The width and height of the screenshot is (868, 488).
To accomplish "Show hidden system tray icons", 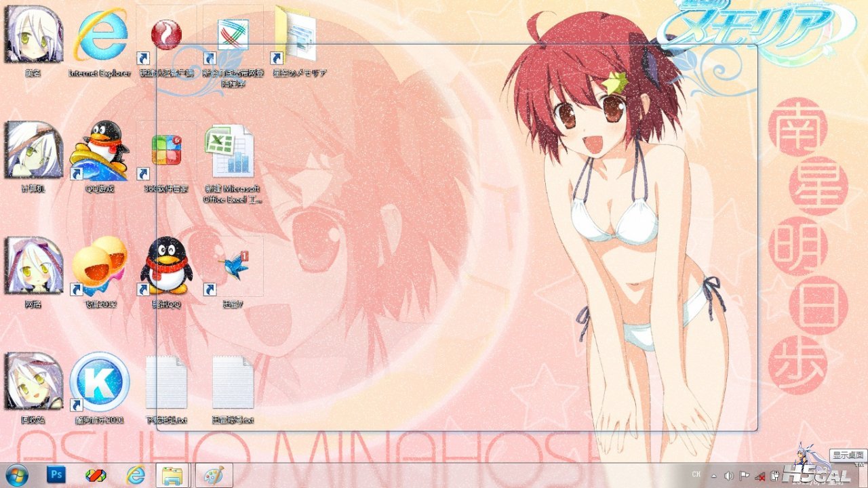I will pos(713,476).
